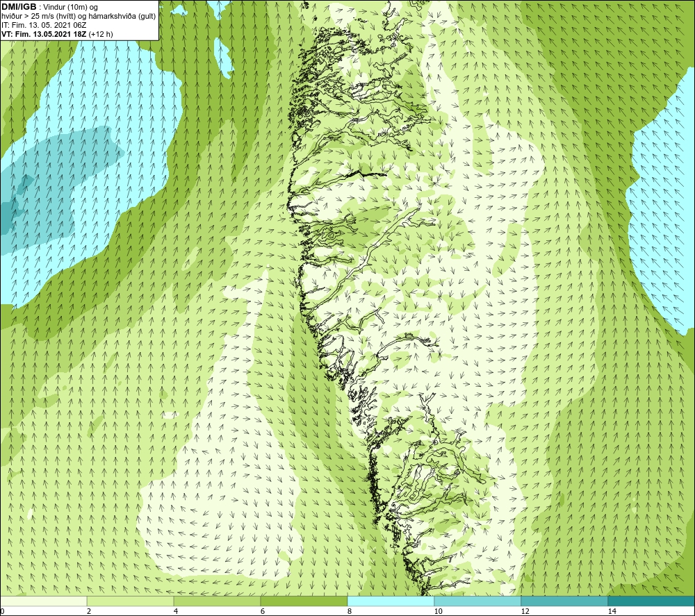Click the 'IT: Fim. 13. 05. 2021 06Z' line
Viewport: 695px width, 616px height.
click(x=44, y=25)
